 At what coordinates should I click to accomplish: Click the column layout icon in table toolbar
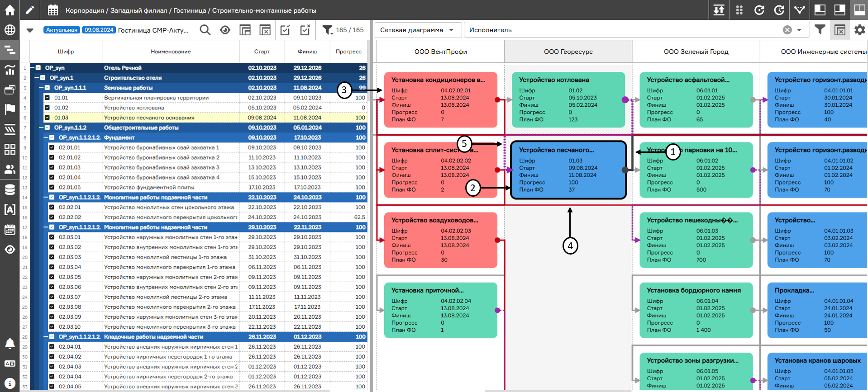[245, 30]
